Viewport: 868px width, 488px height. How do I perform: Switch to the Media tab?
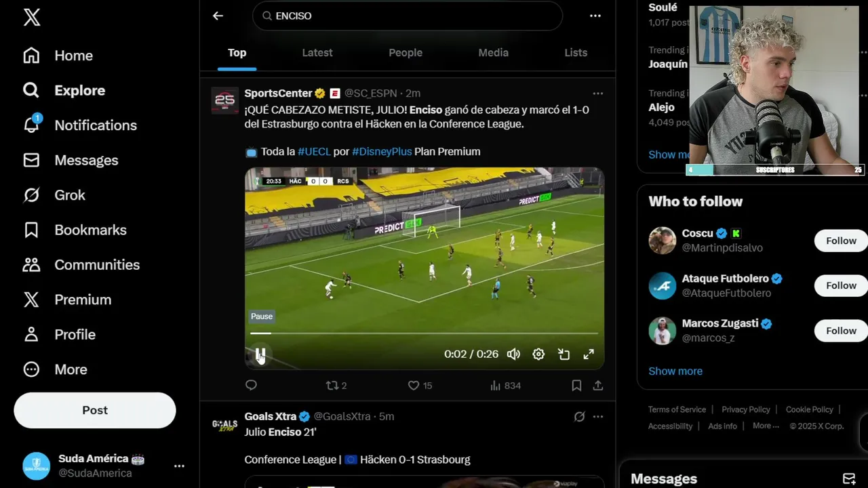493,53
